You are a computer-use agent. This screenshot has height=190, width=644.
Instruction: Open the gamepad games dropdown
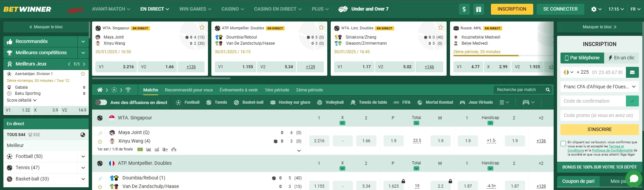[528, 102]
